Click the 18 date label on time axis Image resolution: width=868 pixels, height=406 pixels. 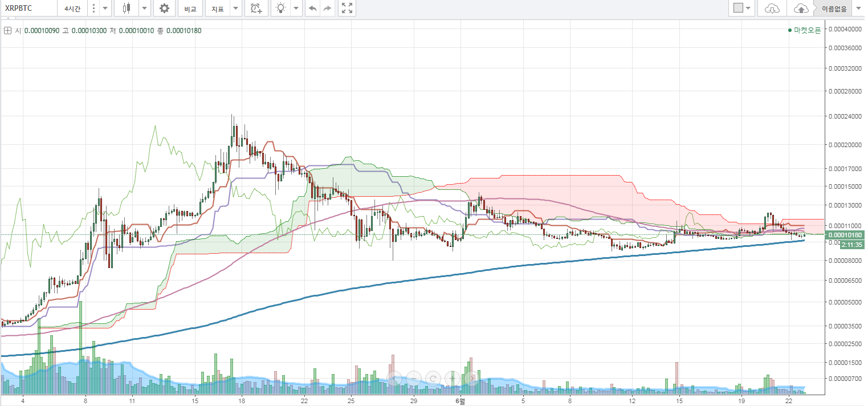tap(242, 400)
